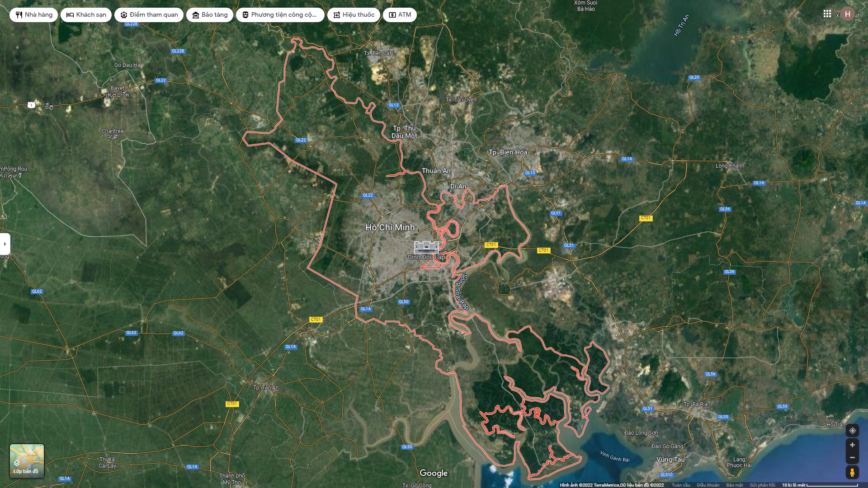
Task: Switch map type using Lớp bản đồ thumbnail
Action: tap(27, 461)
